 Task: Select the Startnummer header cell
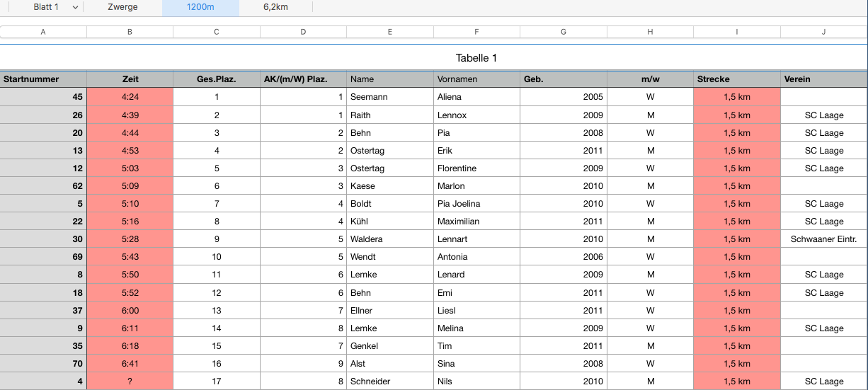coord(43,79)
